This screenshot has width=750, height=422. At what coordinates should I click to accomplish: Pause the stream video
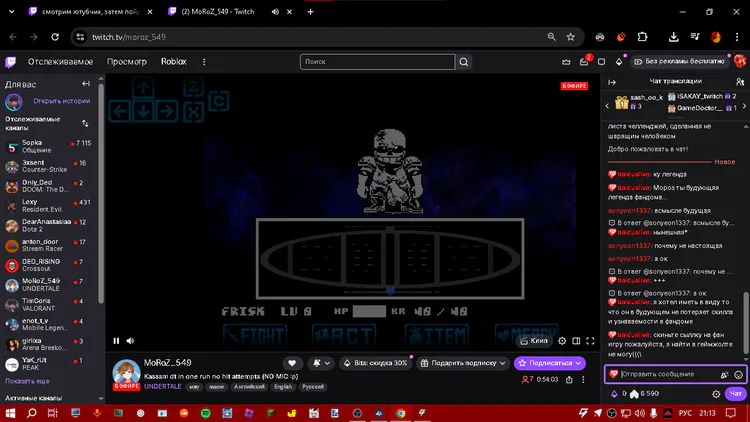coord(116,341)
